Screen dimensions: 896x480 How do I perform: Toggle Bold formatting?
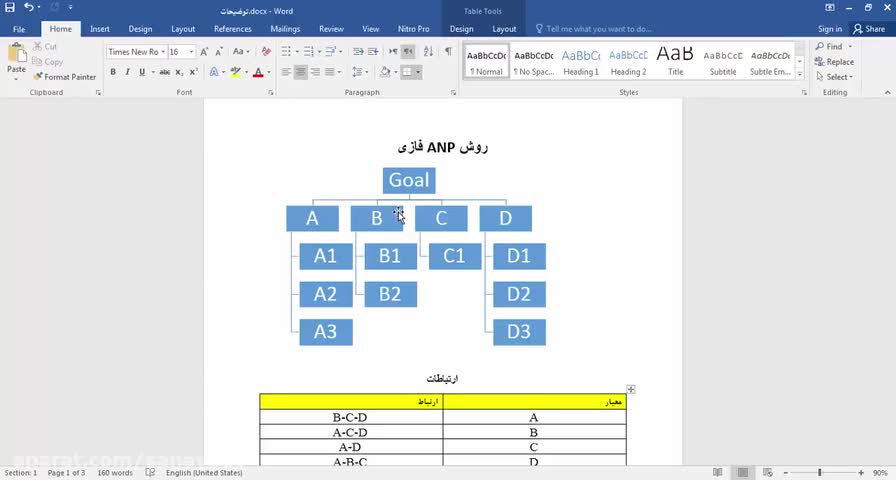click(113, 72)
